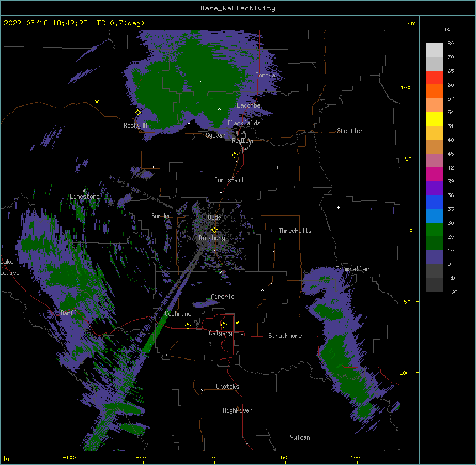Click the ThreeHills label
The height and width of the screenshot is (465, 476).
(x=295, y=231)
